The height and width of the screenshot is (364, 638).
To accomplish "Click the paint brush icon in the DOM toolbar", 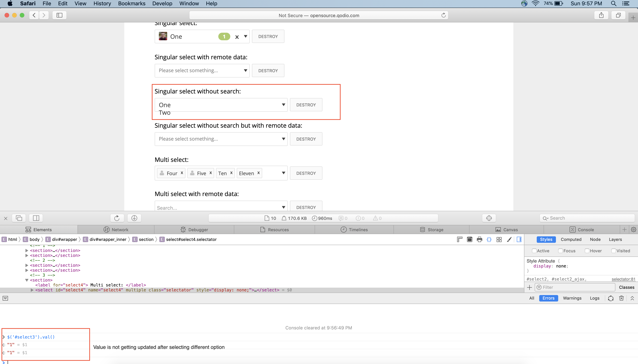I will (509, 239).
